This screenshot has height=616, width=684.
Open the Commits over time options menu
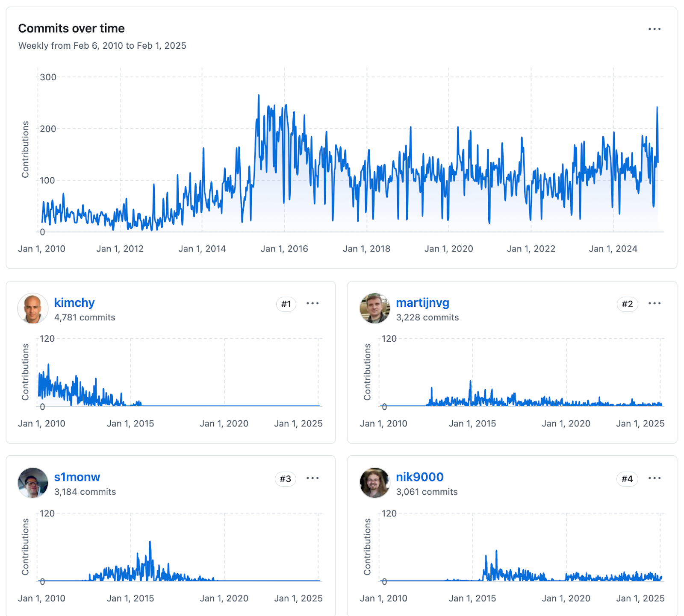(x=654, y=29)
